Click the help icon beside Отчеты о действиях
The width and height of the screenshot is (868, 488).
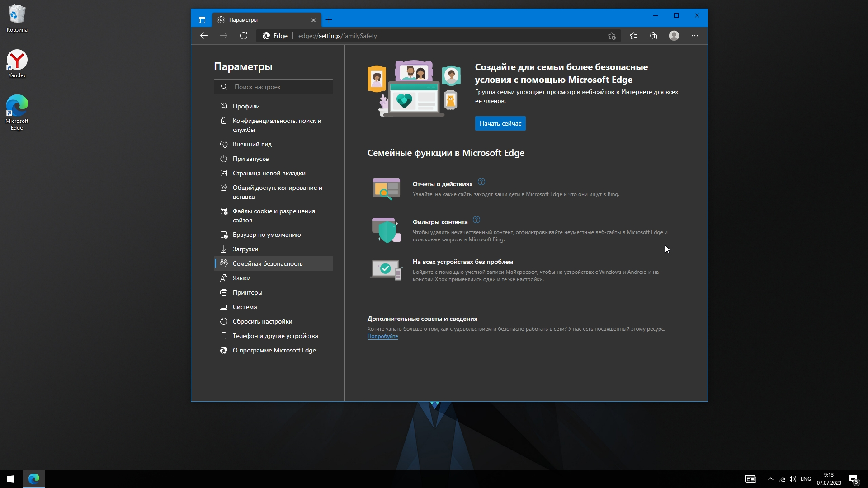pyautogui.click(x=481, y=182)
